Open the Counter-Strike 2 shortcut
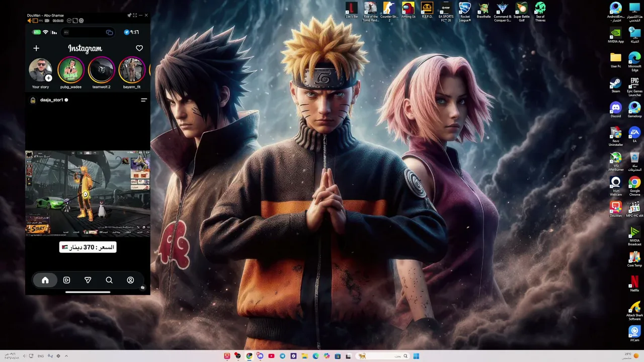 tap(389, 12)
